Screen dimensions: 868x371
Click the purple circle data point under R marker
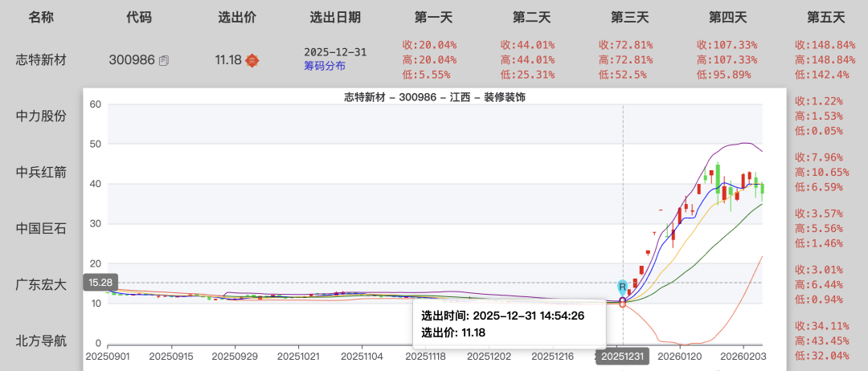pos(623,300)
